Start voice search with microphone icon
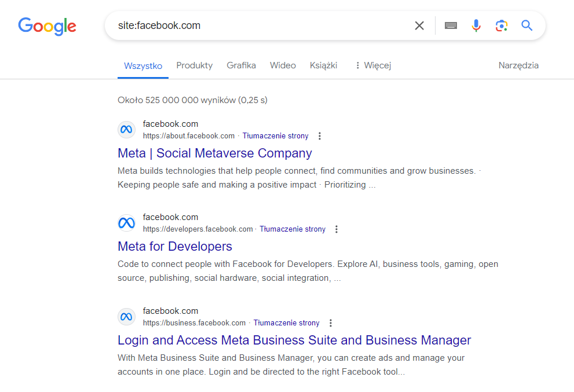574x392 pixels. 476,25
